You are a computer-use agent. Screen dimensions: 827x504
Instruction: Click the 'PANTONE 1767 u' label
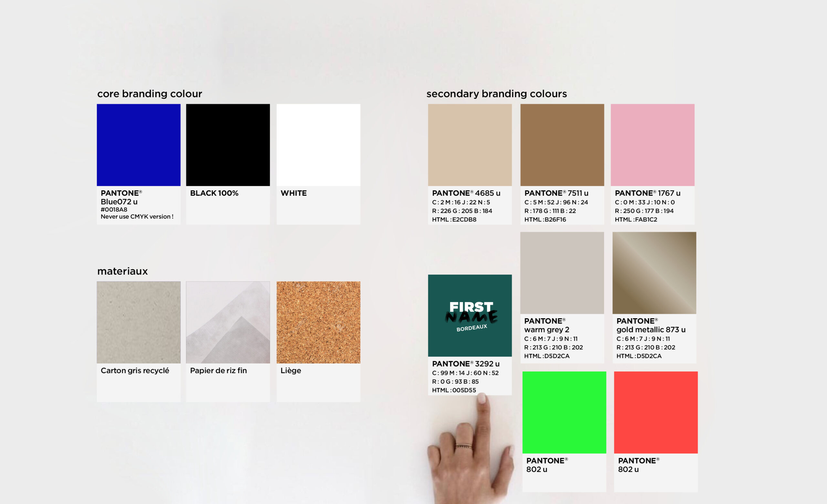pyautogui.click(x=648, y=193)
